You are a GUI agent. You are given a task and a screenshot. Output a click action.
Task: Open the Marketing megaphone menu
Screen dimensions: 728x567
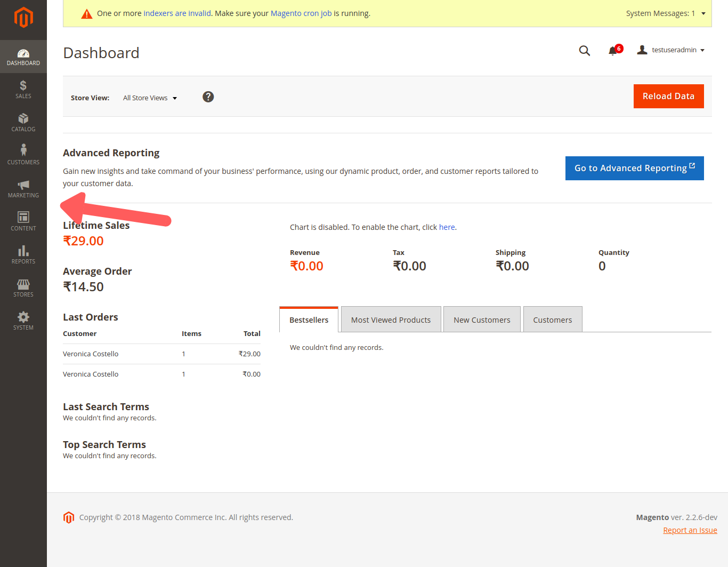tap(23, 188)
